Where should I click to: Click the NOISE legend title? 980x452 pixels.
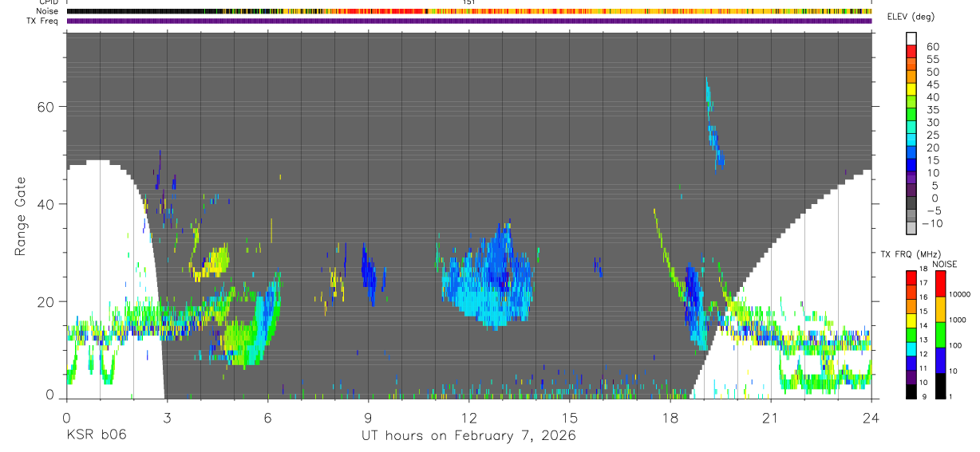946,264
